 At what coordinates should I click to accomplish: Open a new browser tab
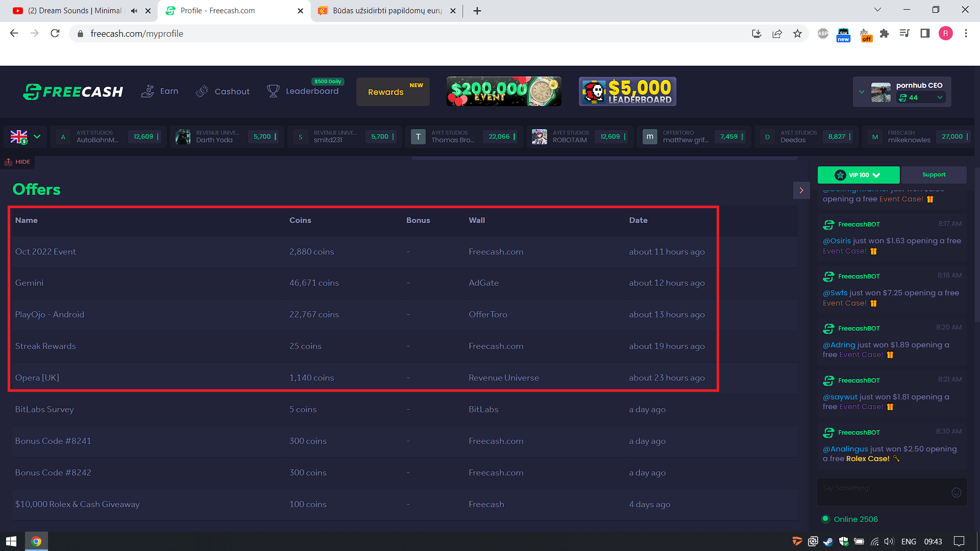coord(477,11)
